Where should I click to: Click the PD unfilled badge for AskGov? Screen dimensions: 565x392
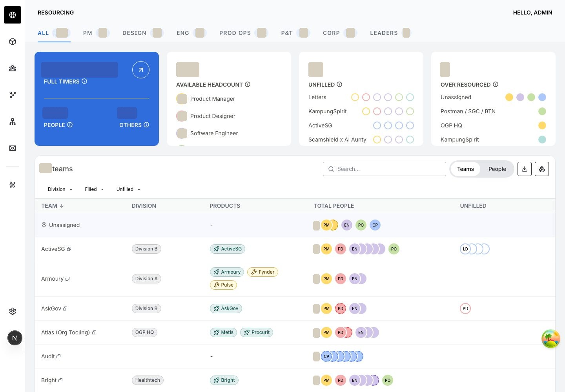click(465, 309)
